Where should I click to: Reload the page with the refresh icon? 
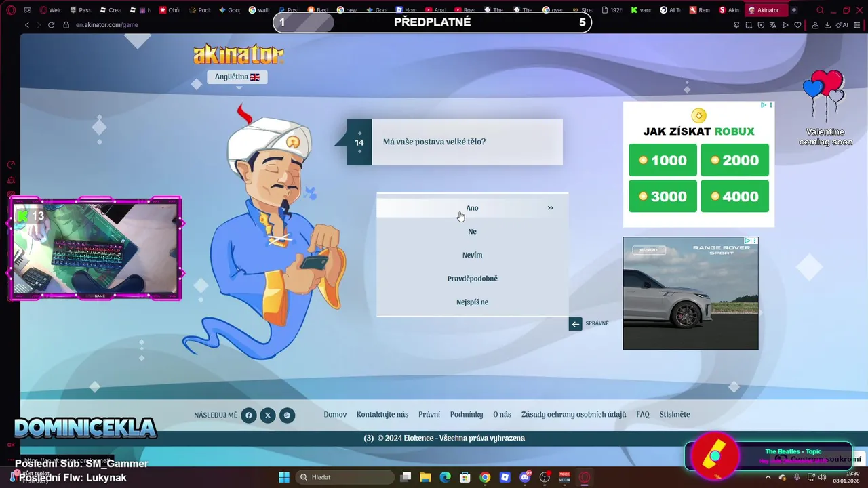click(x=51, y=25)
